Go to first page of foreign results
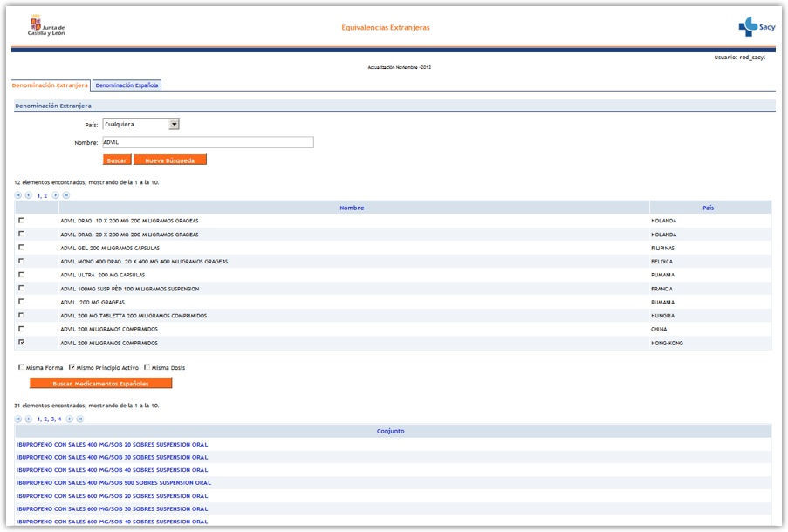The image size is (788, 532). point(18,195)
